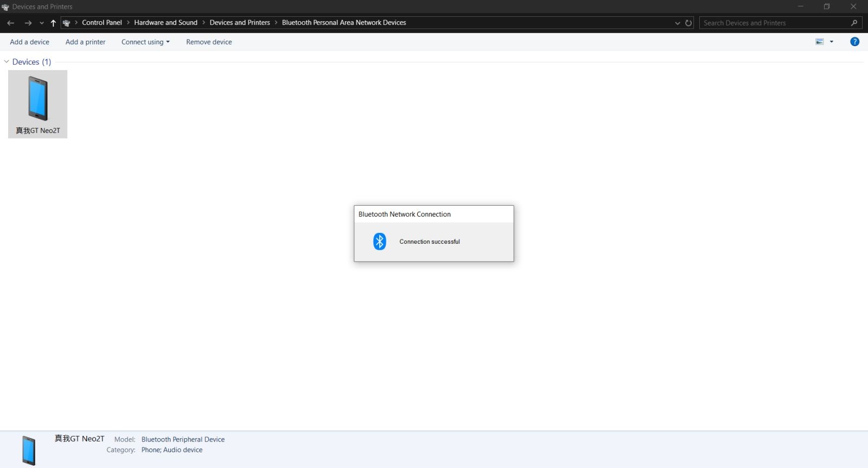Navigate to Devices and Printers breadcrumb

point(240,23)
